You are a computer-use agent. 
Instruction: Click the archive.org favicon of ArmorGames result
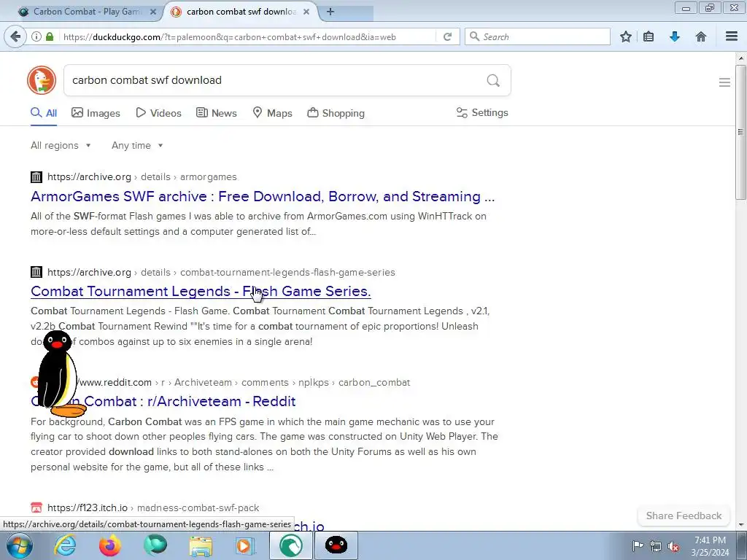coord(36,177)
